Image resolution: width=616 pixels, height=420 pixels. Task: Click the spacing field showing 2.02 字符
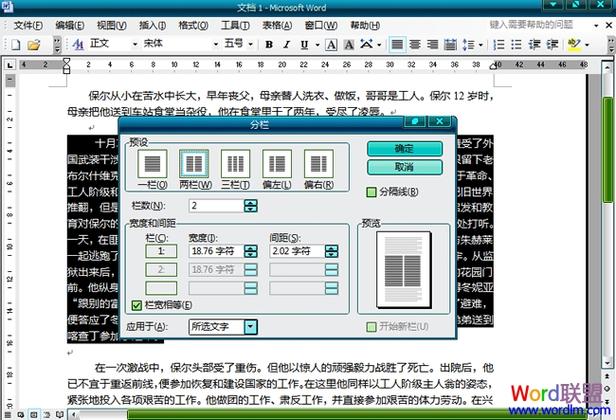[x=297, y=251]
